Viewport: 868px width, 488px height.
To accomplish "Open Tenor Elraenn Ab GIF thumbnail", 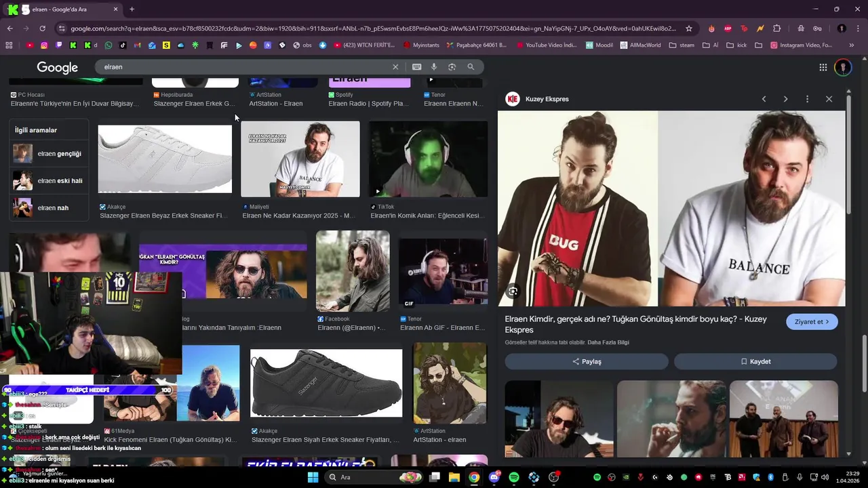I will pyautogui.click(x=443, y=271).
